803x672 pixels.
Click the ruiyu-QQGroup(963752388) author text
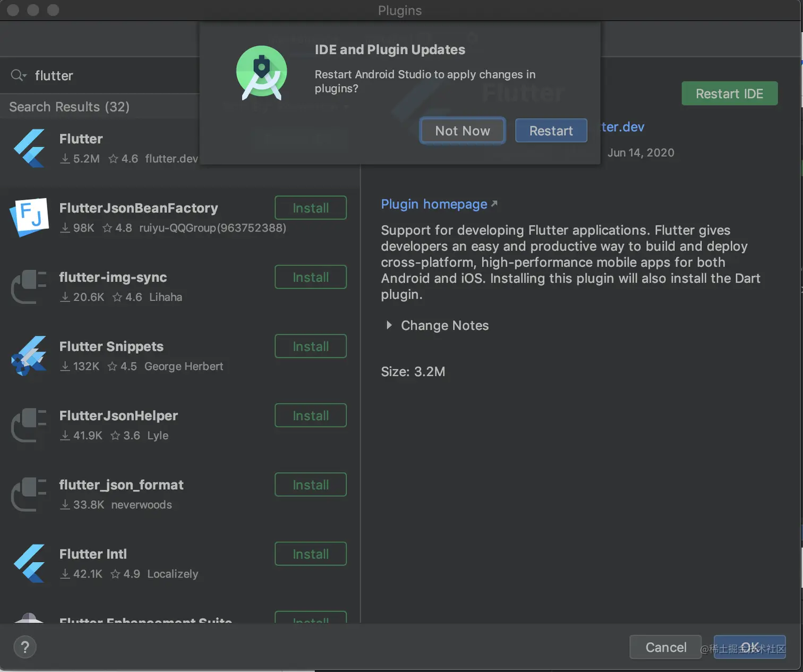(x=213, y=228)
